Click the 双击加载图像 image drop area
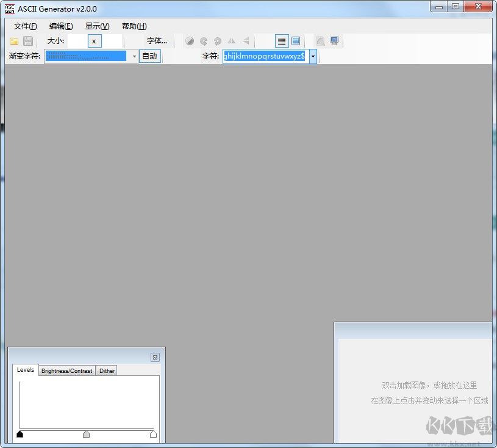497x448 pixels. click(415, 391)
